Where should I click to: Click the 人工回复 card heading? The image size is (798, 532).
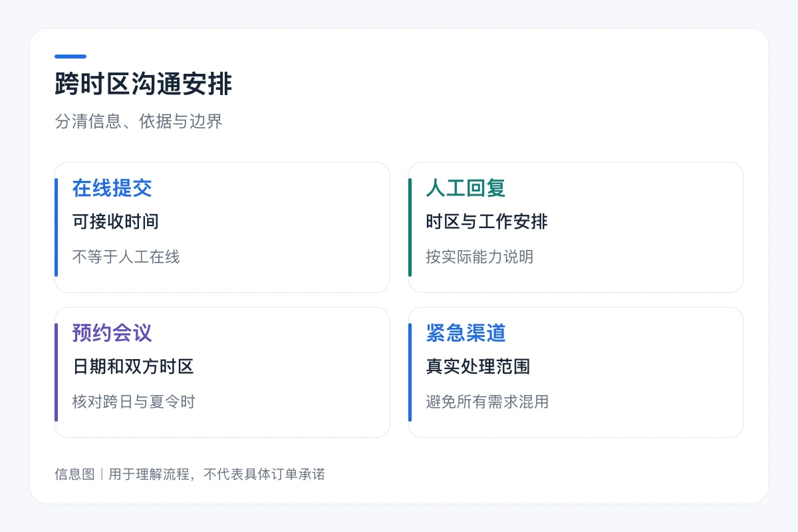click(466, 188)
